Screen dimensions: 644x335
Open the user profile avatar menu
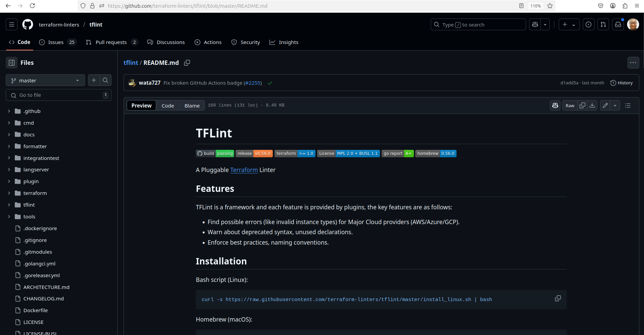coord(633,25)
